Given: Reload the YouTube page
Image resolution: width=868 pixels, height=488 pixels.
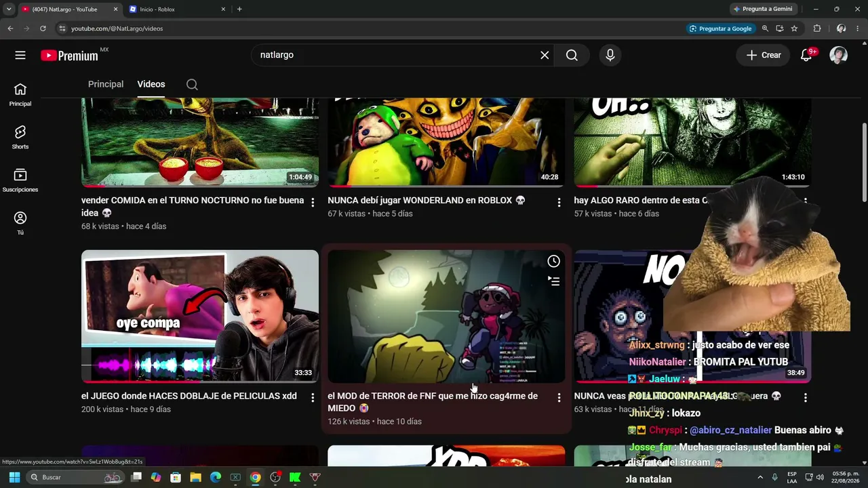Looking at the screenshot, I should point(43,28).
